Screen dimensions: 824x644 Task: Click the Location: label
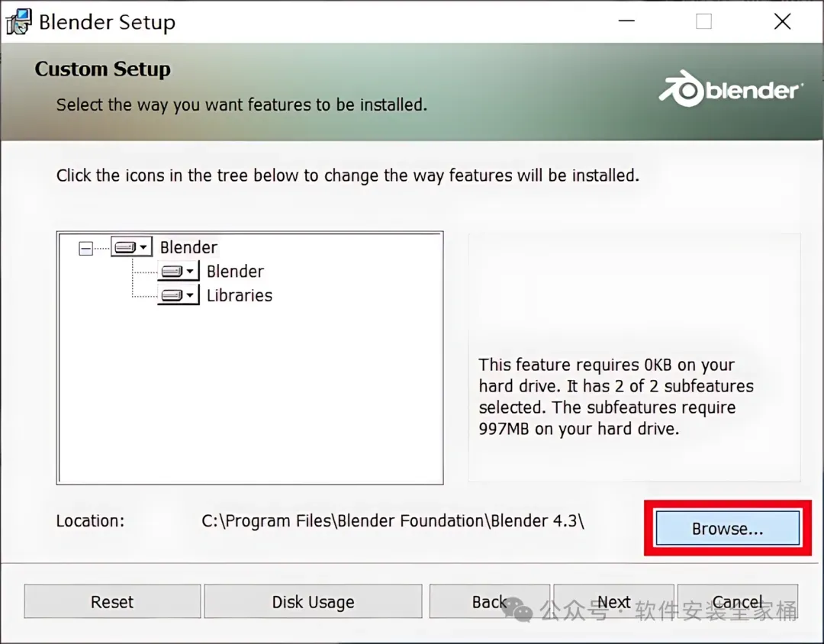90,521
